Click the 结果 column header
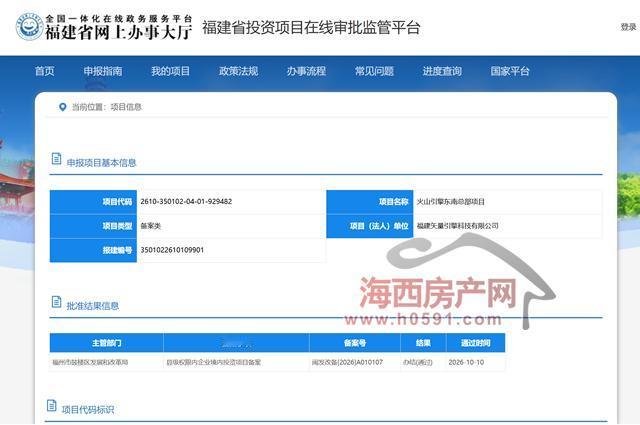 pos(423,343)
